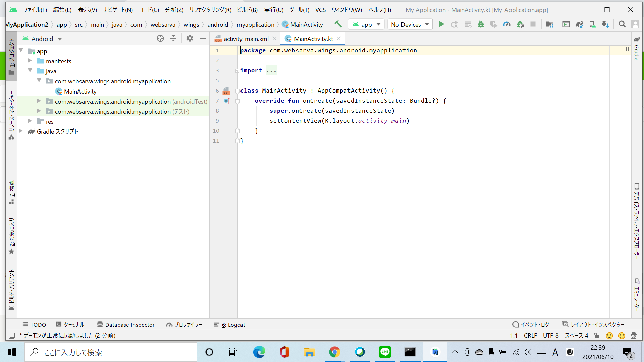The image size is (644, 362).
Task: Click the Search Everywhere magnifier icon
Action: point(622,24)
